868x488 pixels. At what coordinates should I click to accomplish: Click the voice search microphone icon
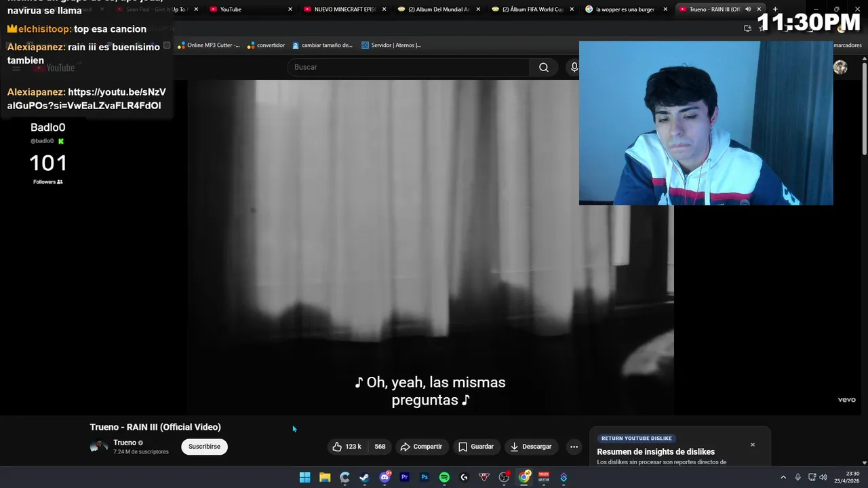[x=574, y=67]
